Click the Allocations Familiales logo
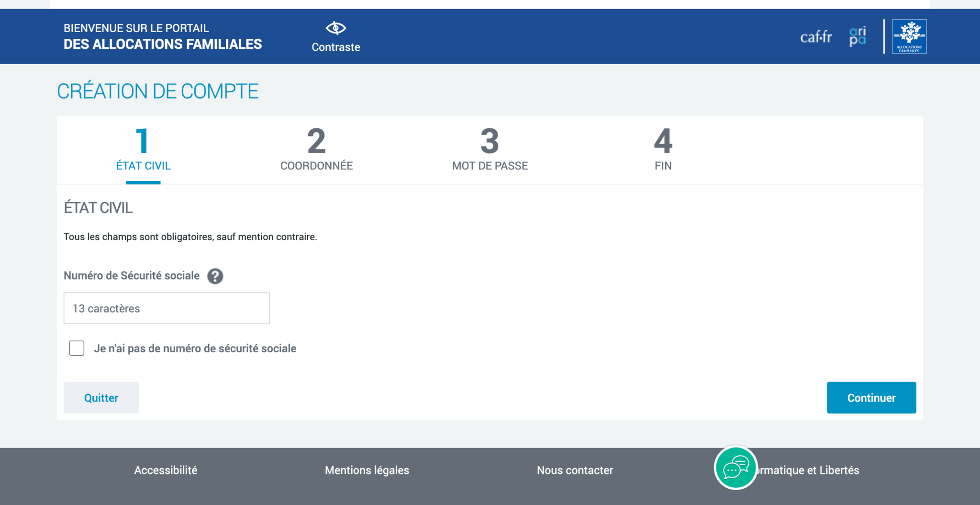980x505 pixels. point(909,36)
